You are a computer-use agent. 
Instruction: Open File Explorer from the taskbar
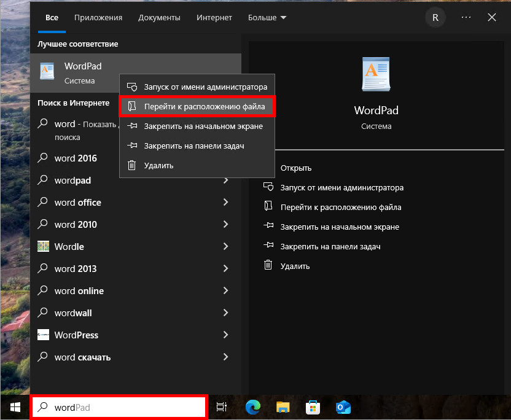[283, 406]
